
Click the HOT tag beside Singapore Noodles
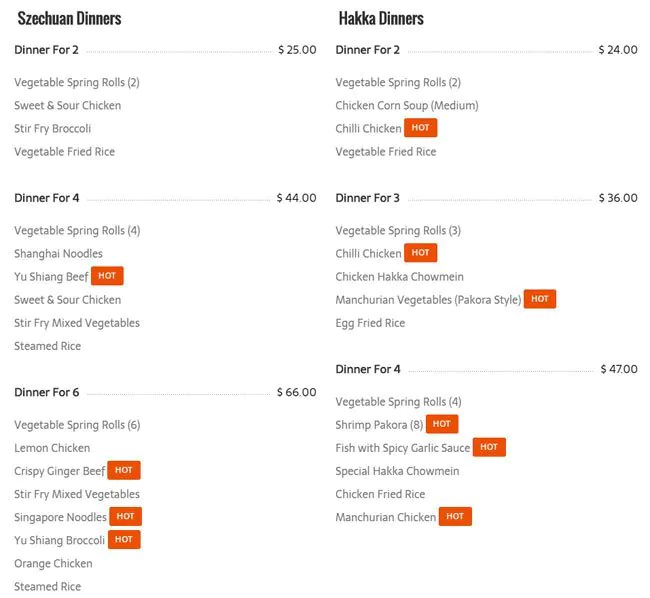click(125, 517)
